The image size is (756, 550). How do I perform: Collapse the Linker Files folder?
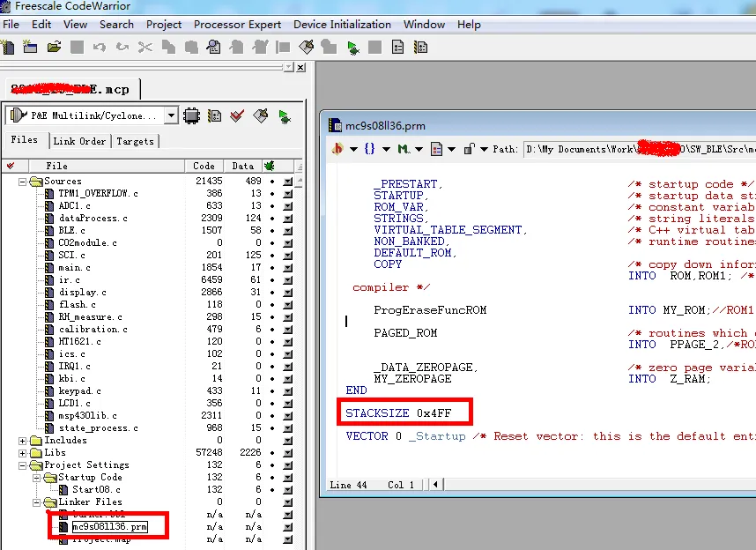coord(36,502)
